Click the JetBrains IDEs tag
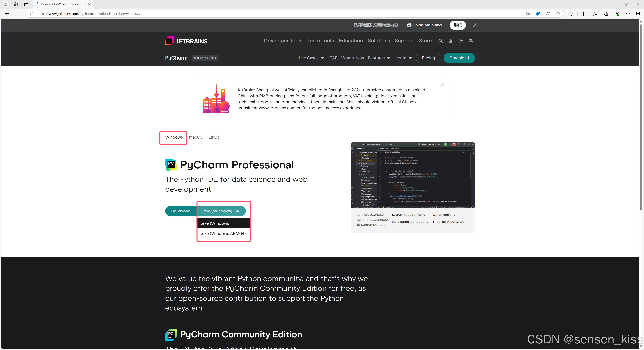644x350 pixels. [204, 58]
